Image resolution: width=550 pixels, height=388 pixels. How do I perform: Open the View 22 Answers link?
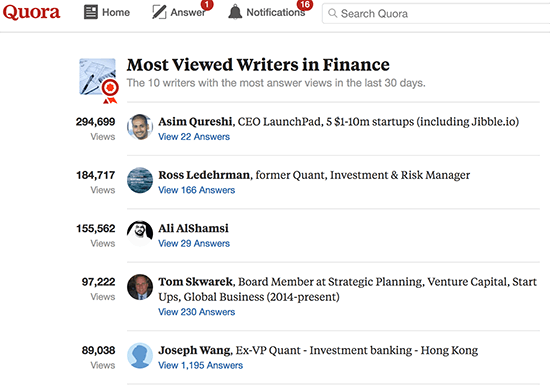click(x=194, y=137)
